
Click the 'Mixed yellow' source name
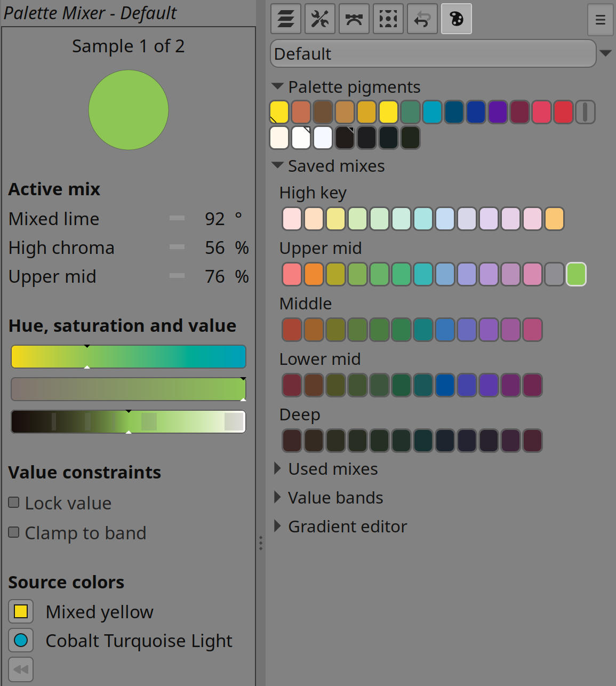(100, 612)
